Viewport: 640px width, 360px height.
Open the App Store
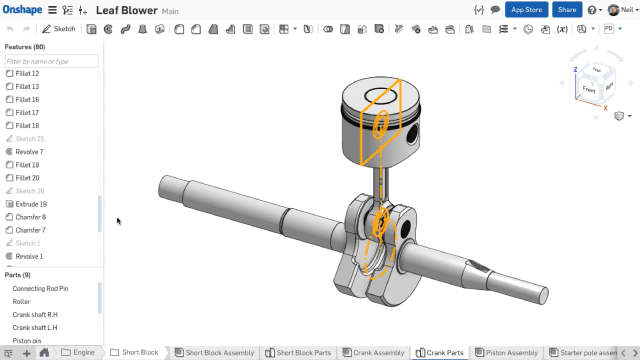[526, 10]
